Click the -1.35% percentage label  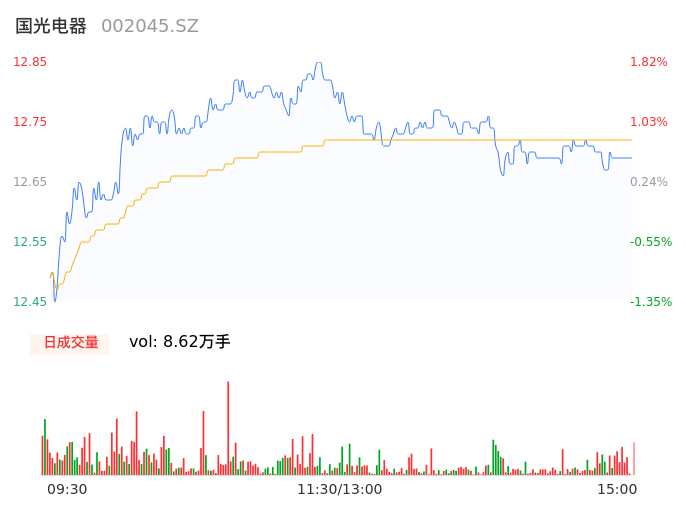pyautogui.click(x=649, y=302)
